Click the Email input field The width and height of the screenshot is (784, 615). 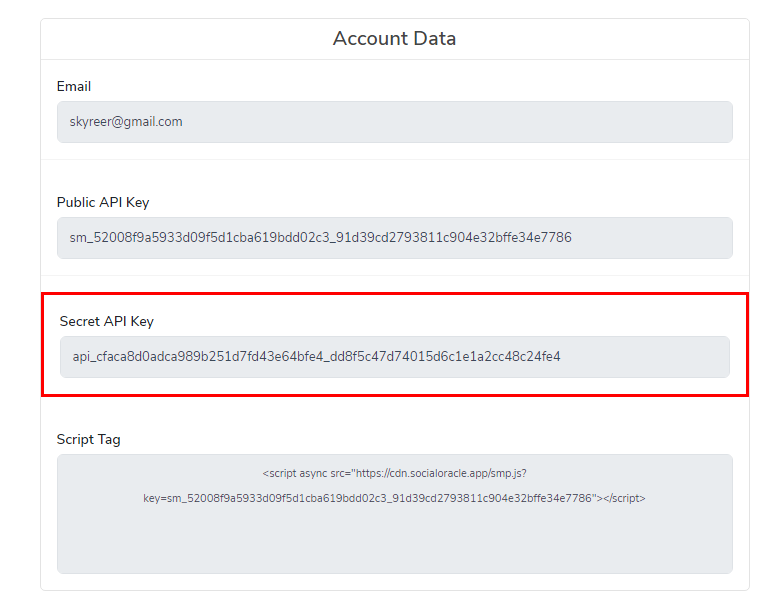(394, 122)
